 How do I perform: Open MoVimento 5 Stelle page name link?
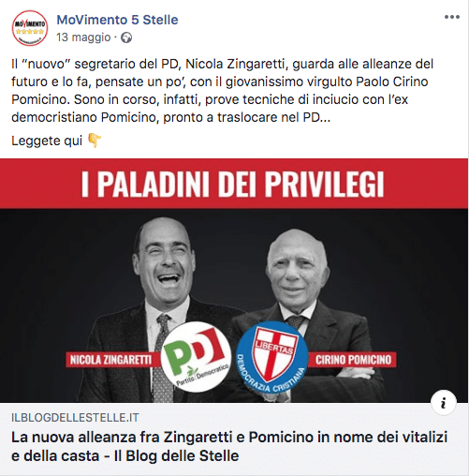coord(117,20)
